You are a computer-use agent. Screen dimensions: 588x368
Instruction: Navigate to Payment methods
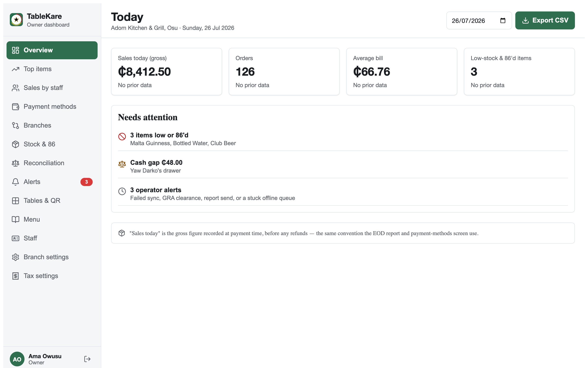click(x=52, y=107)
